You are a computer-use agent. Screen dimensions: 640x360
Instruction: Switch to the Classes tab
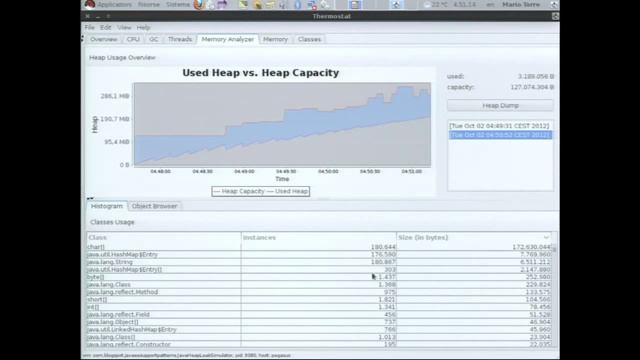[309, 39]
